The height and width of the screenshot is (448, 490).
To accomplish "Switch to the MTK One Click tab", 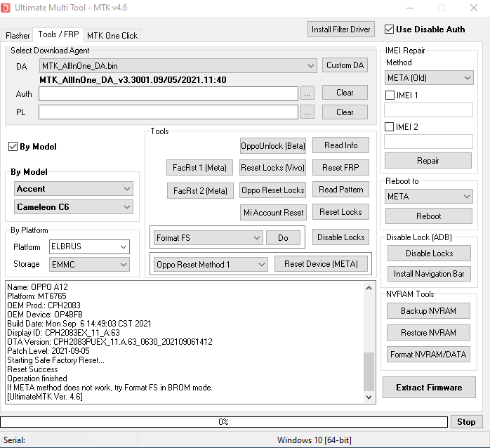I will [112, 36].
